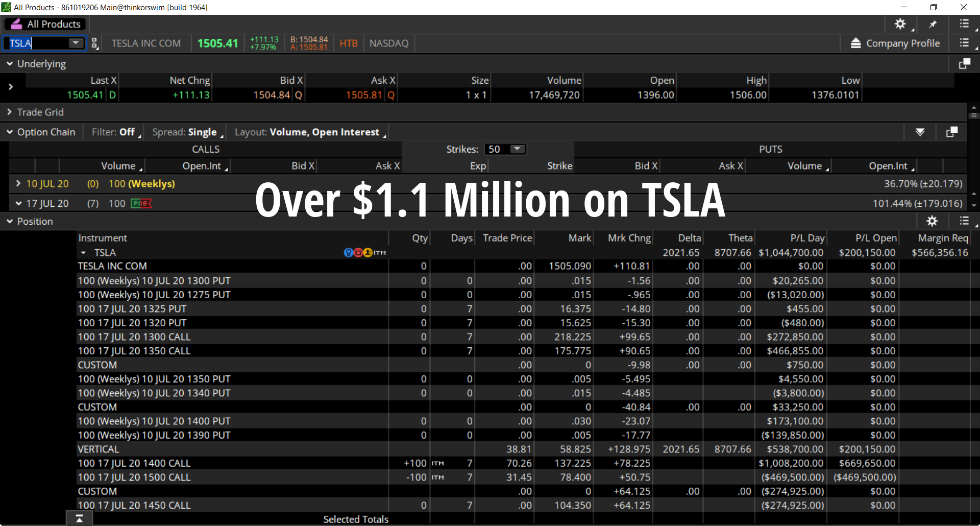This screenshot has height=526, width=980.
Task: Open the Strikes count dropdown
Action: click(517, 149)
